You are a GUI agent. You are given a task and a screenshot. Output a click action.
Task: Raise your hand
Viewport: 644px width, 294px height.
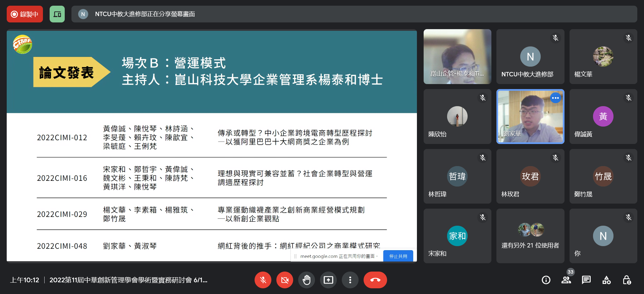307,280
